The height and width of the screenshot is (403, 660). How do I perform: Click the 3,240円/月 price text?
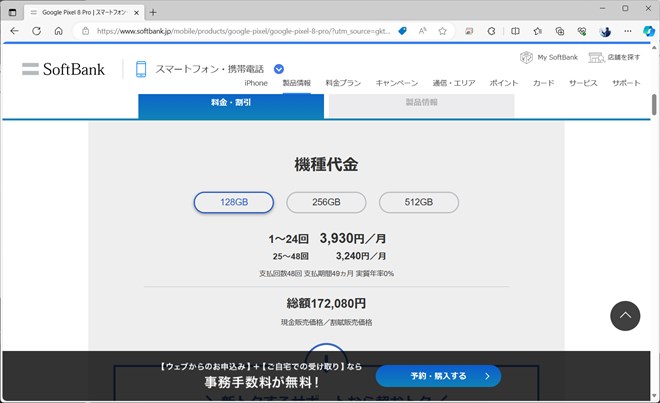(361, 256)
